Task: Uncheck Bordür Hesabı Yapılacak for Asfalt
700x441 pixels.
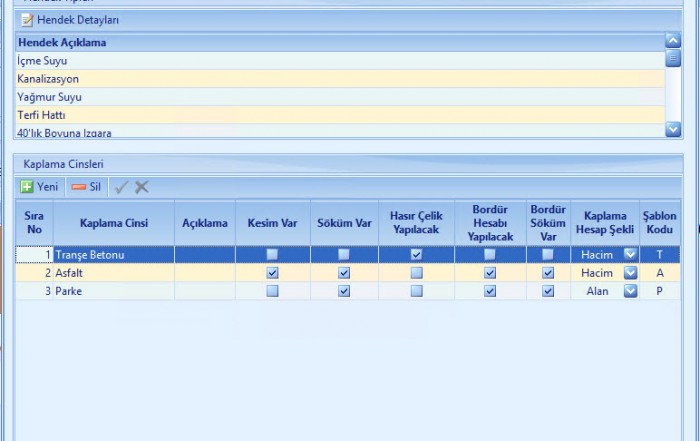Action: click(x=490, y=273)
